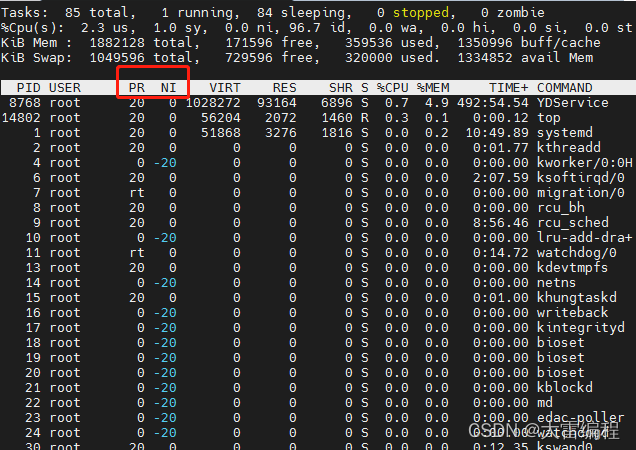Image resolution: width=636 pixels, height=450 pixels.
Task: Click the TIME+ value 0:14.72
Action: coord(501,253)
